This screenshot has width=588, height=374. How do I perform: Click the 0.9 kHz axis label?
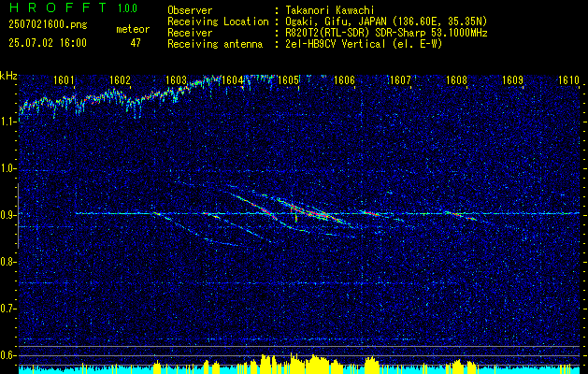[x=7, y=215]
